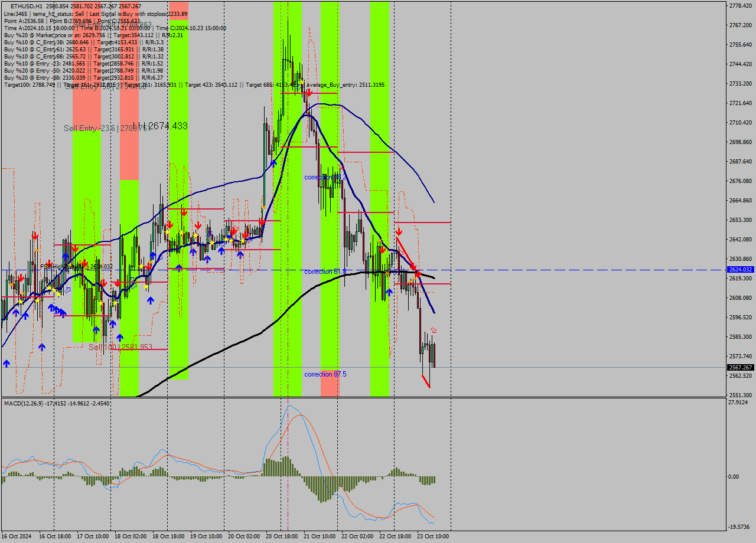Click the '23 Oct 10:00' time axis label
This screenshot has width=756, height=543.
433,537
